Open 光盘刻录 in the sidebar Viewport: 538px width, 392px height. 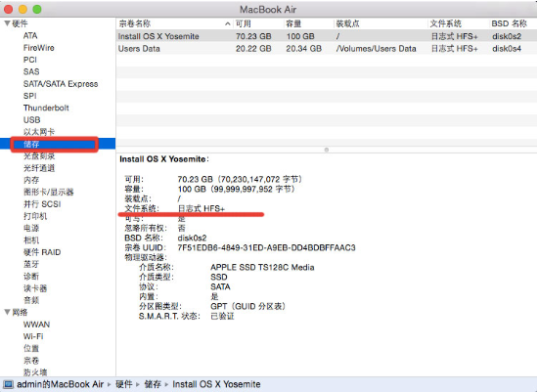click(x=39, y=156)
